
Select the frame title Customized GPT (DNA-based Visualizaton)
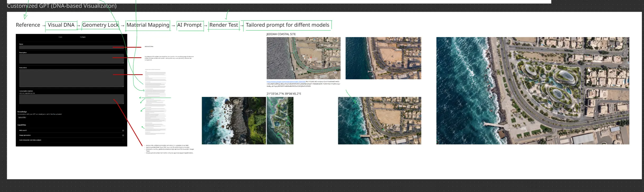click(62, 6)
